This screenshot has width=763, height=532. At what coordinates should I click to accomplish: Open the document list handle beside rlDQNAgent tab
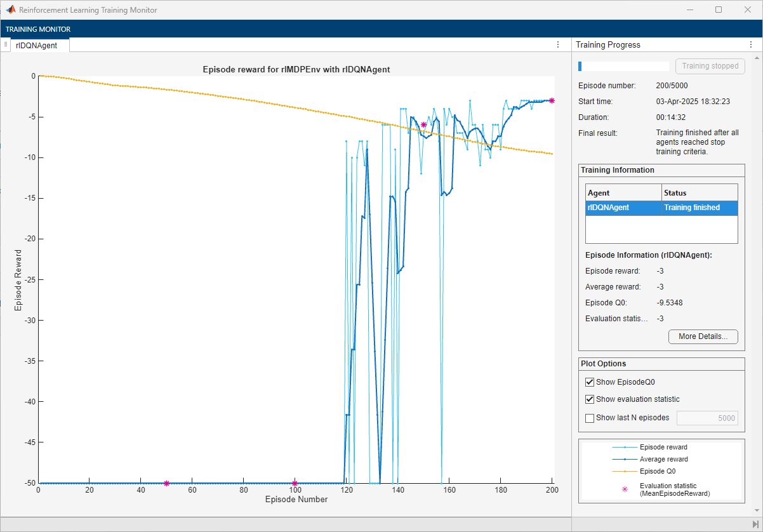[x=5, y=44]
